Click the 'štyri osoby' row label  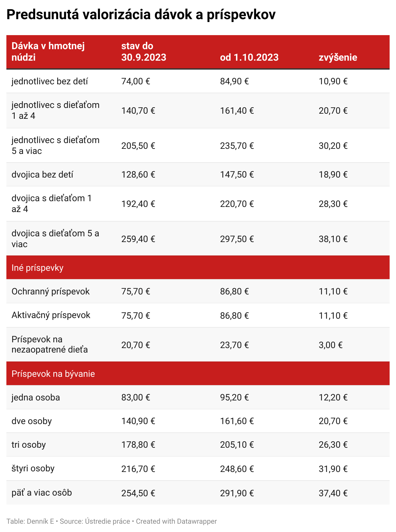point(33,468)
